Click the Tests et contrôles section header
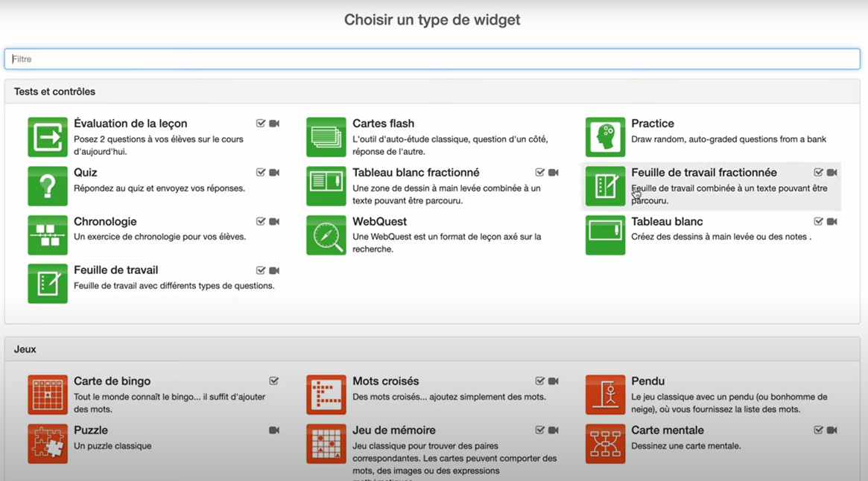 (54, 92)
